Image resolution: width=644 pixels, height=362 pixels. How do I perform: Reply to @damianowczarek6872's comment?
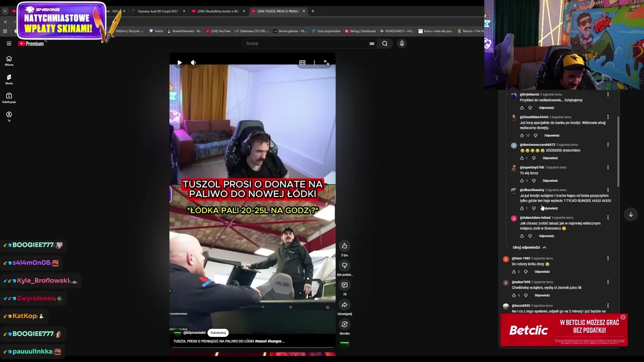click(550, 158)
